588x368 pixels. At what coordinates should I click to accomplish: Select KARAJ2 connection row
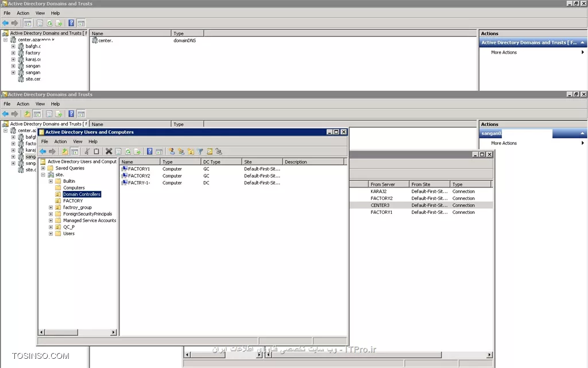coord(421,191)
